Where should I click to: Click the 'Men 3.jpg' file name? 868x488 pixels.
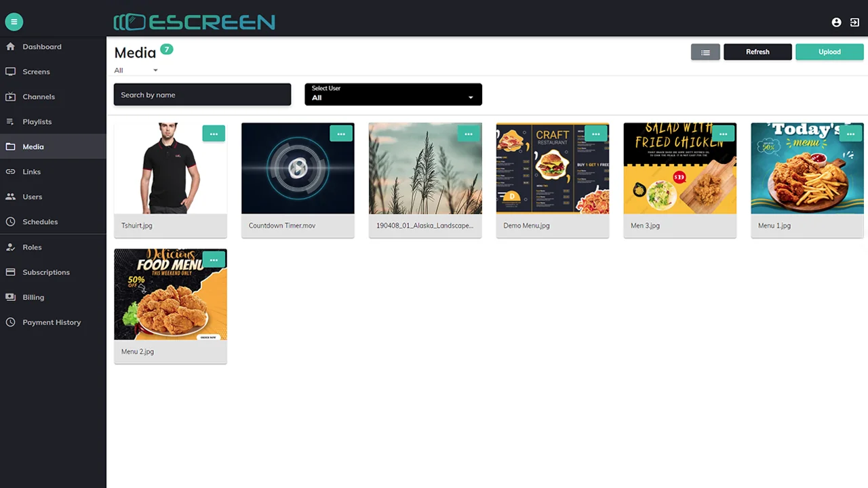click(x=645, y=226)
